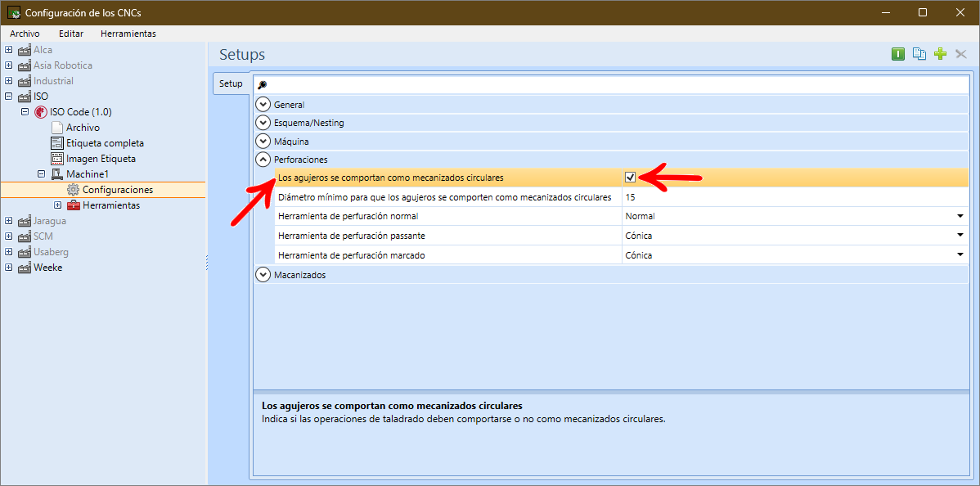
Task: Expand the General section
Action: [263, 105]
